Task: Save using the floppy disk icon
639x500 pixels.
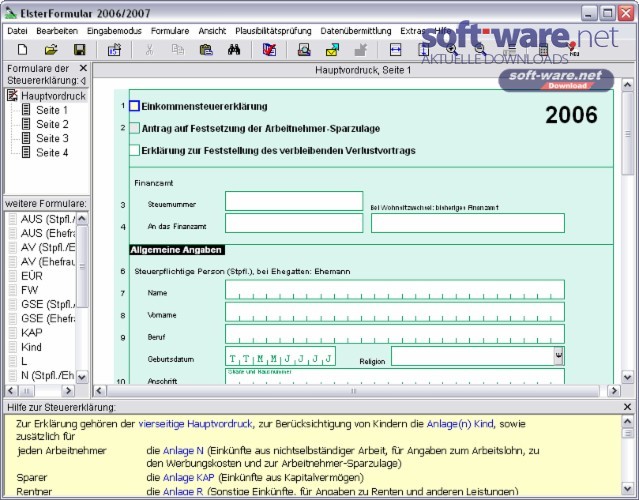Action: (x=79, y=50)
